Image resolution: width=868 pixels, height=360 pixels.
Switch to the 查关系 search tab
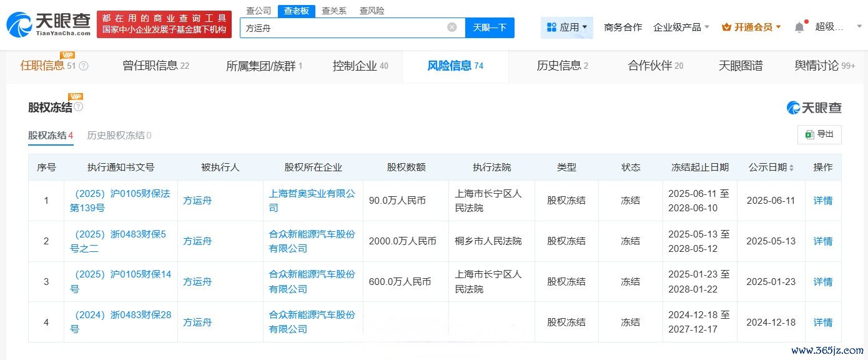(334, 11)
